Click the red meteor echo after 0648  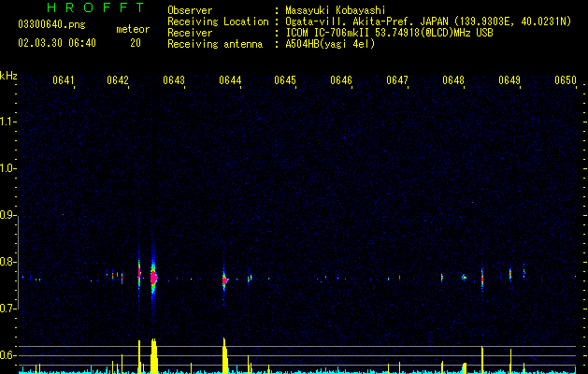(482, 279)
